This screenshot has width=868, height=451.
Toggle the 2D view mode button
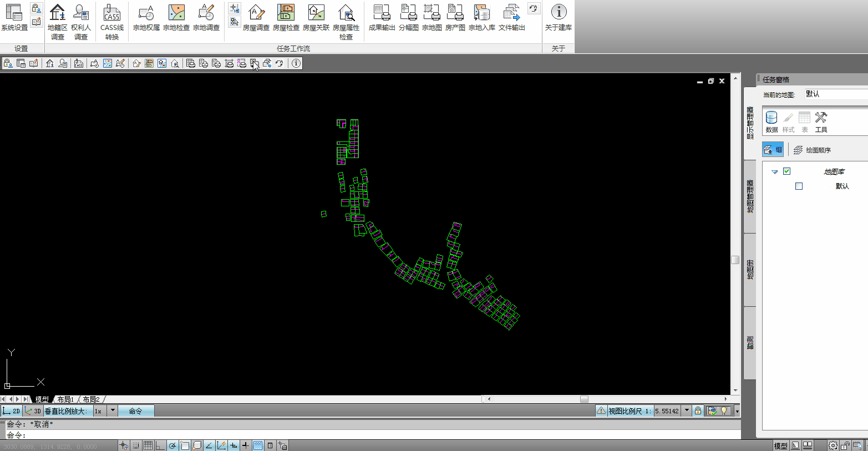[12, 411]
